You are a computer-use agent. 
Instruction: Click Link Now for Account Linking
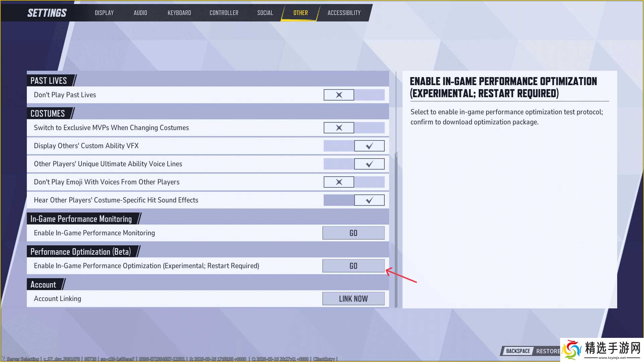coord(353,299)
